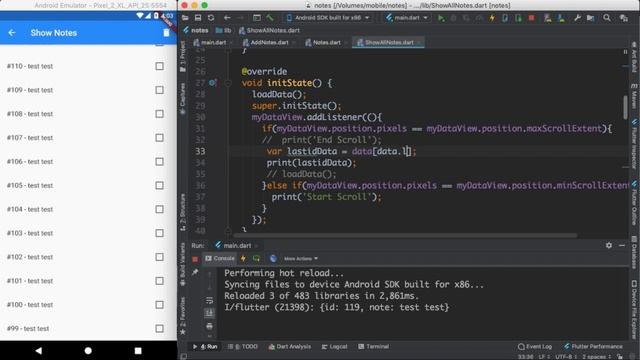Open the search everywhere magnifier icon
Image resolution: width=640 pixels, height=360 pixels.
[x=607, y=18]
